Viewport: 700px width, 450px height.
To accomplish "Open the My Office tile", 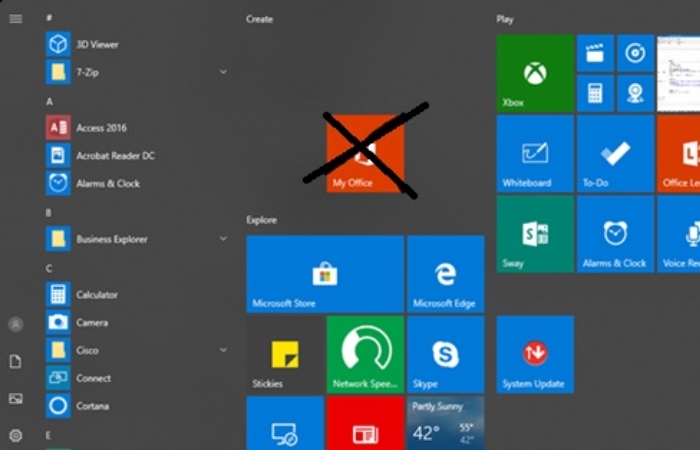I will click(365, 154).
